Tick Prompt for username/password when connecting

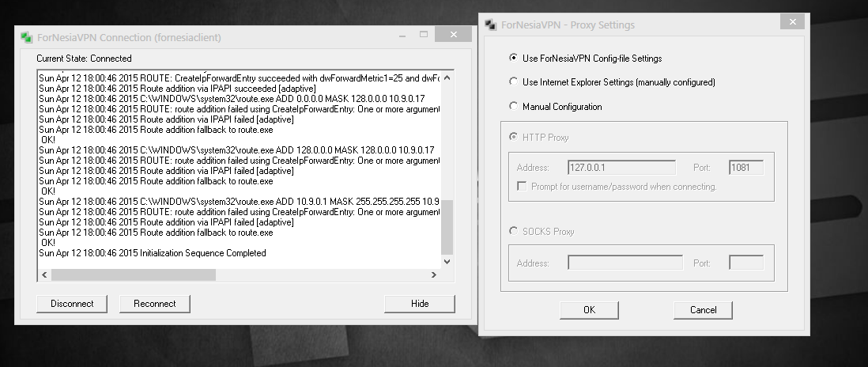(522, 187)
